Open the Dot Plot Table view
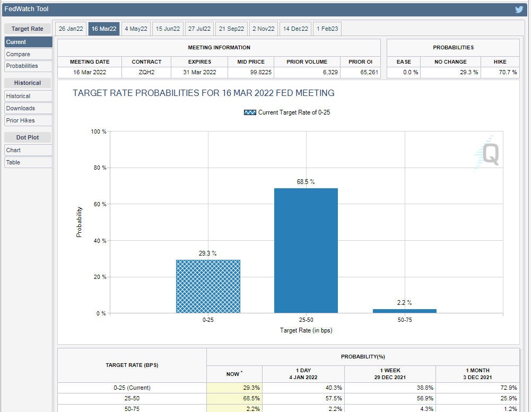Screen dimensions: 532x412 click(x=13, y=162)
